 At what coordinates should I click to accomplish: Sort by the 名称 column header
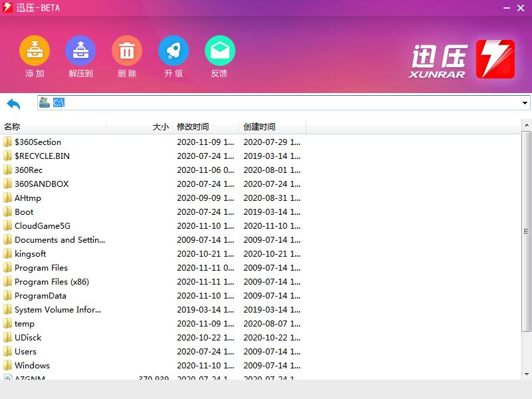[x=53, y=126]
